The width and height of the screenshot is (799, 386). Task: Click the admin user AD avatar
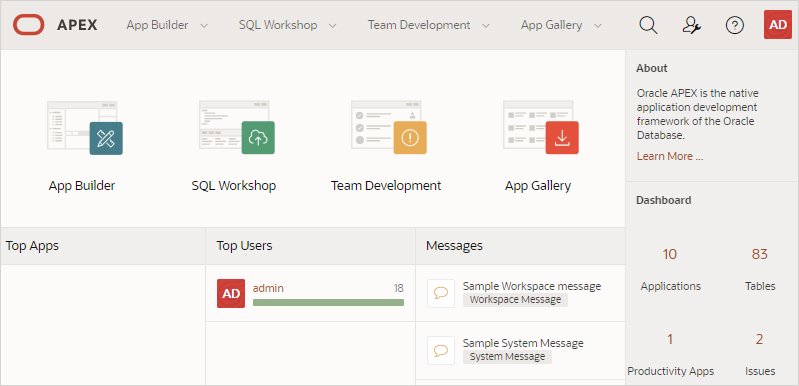click(231, 293)
